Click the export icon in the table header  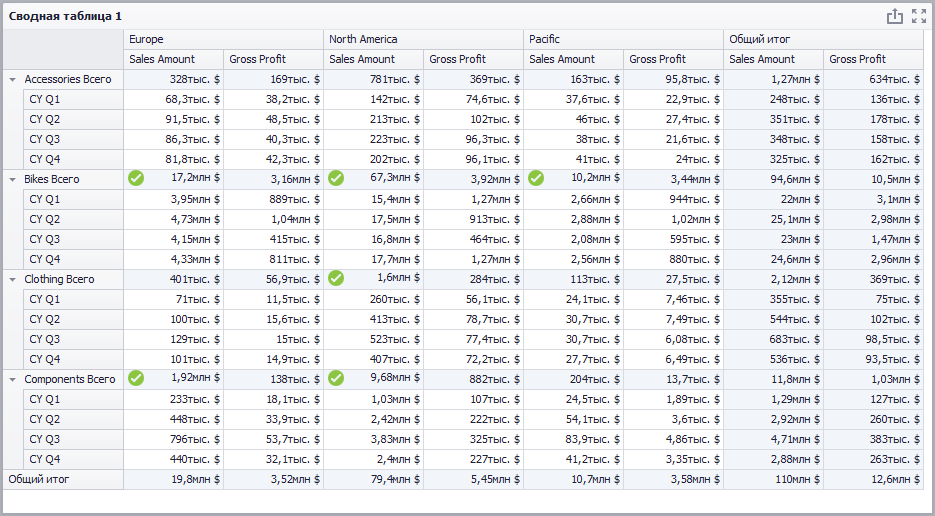click(x=894, y=17)
